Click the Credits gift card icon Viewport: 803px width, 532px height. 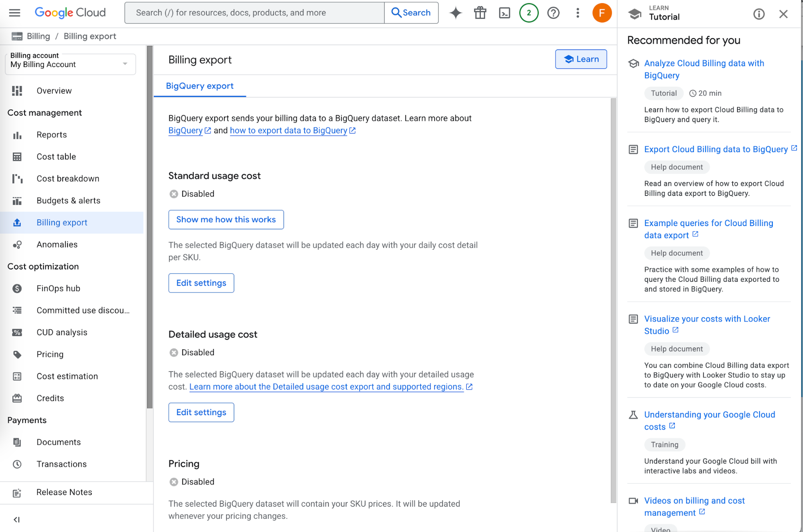(x=17, y=398)
